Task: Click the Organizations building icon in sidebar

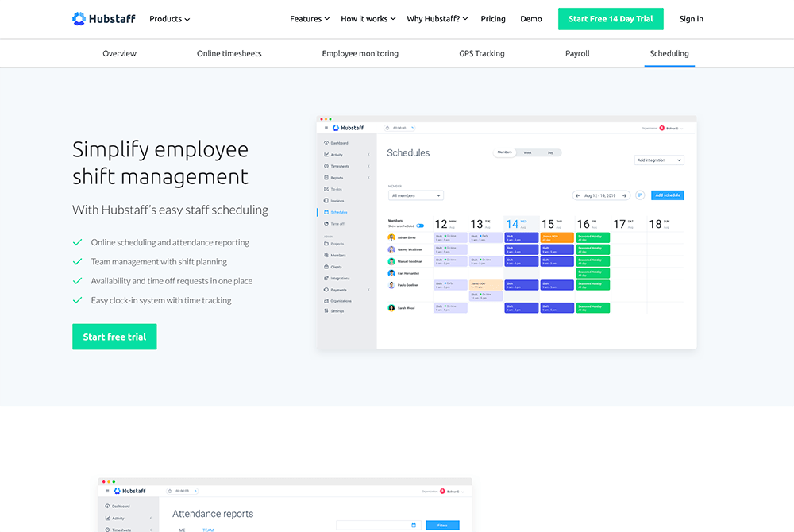Action: (x=326, y=301)
